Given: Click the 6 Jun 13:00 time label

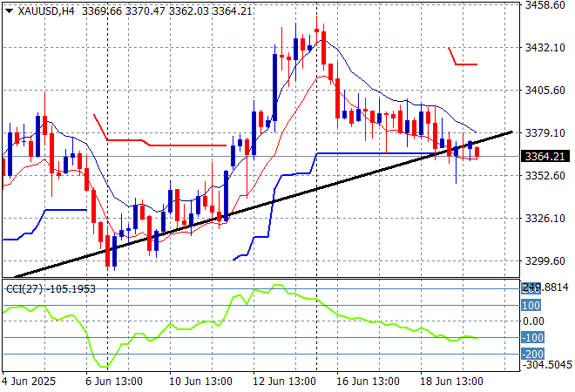Looking at the screenshot, I should tap(114, 381).
